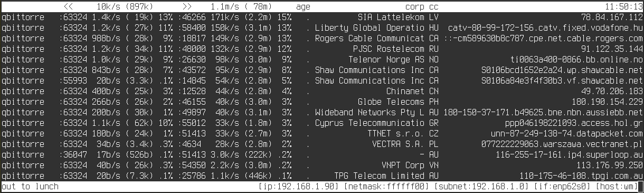
Task: Click the out to lunch status text
Action: point(30,187)
